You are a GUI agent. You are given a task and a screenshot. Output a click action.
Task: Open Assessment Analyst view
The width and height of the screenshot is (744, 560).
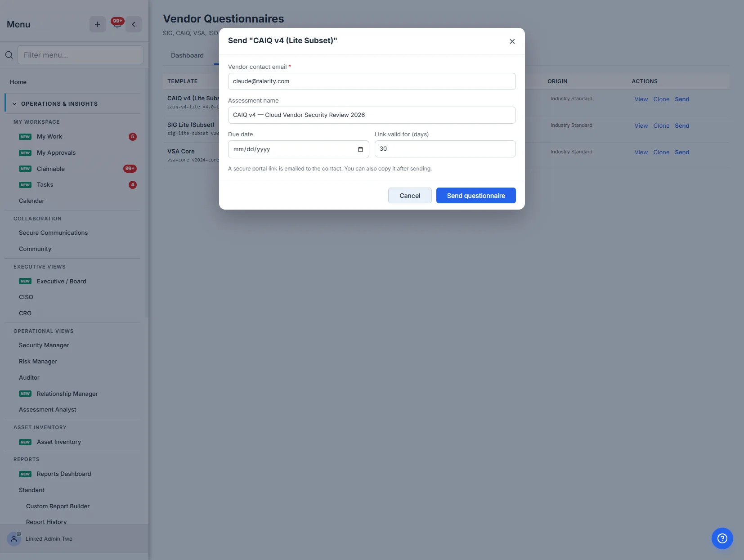click(48, 410)
